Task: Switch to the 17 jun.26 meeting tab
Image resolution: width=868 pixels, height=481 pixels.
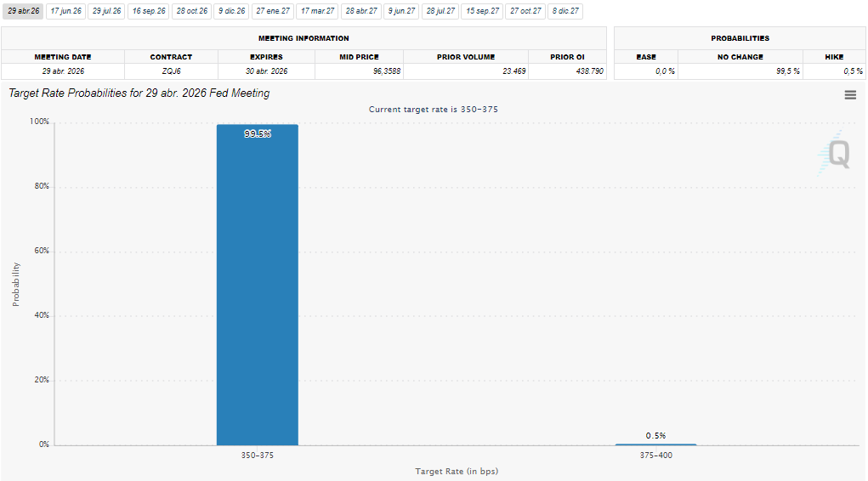Action: pyautogui.click(x=65, y=11)
